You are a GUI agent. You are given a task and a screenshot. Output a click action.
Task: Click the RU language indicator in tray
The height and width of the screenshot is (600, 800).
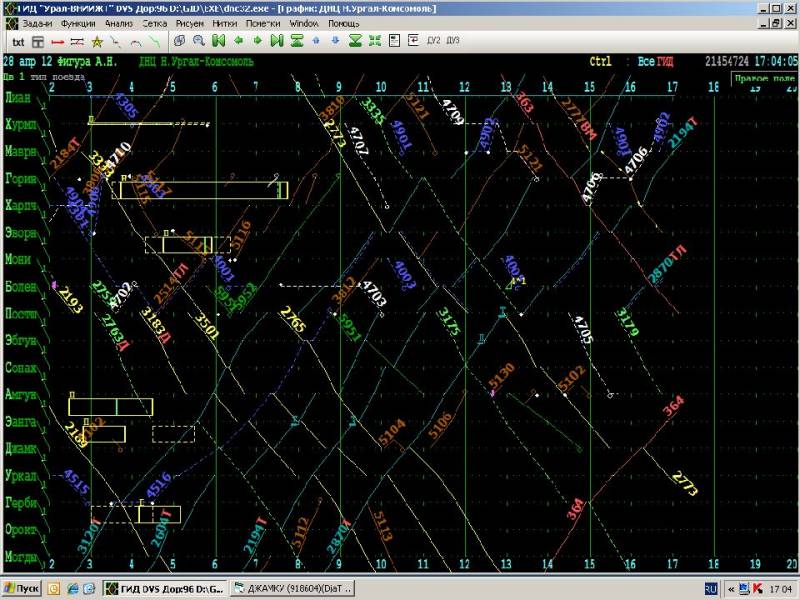pyautogui.click(x=711, y=588)
